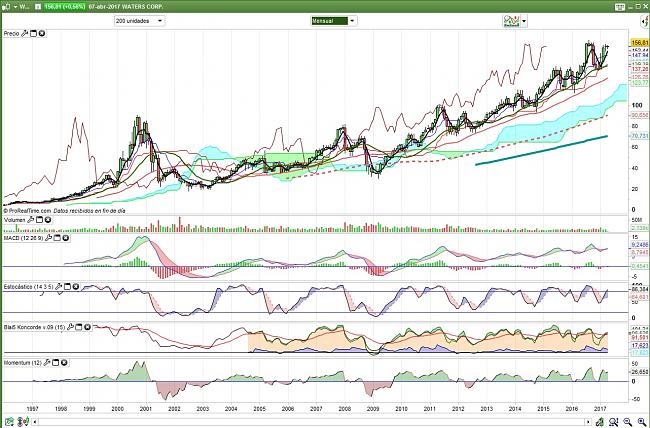Click the 2009 year label on time axis
650x428 pixels.
click(373, 409)
